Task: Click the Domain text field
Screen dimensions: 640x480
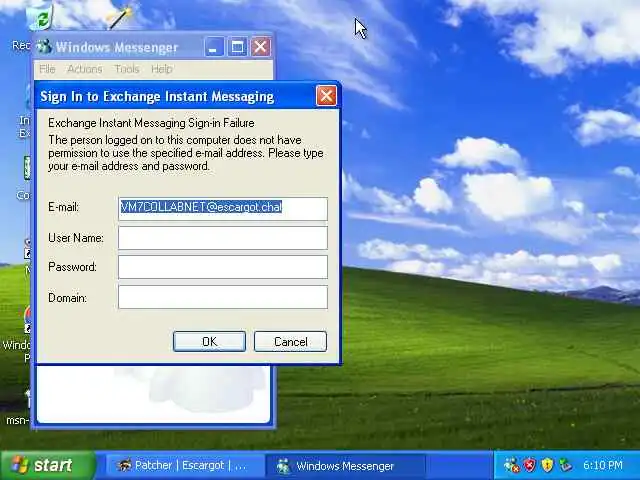Action: click(223, 297)
